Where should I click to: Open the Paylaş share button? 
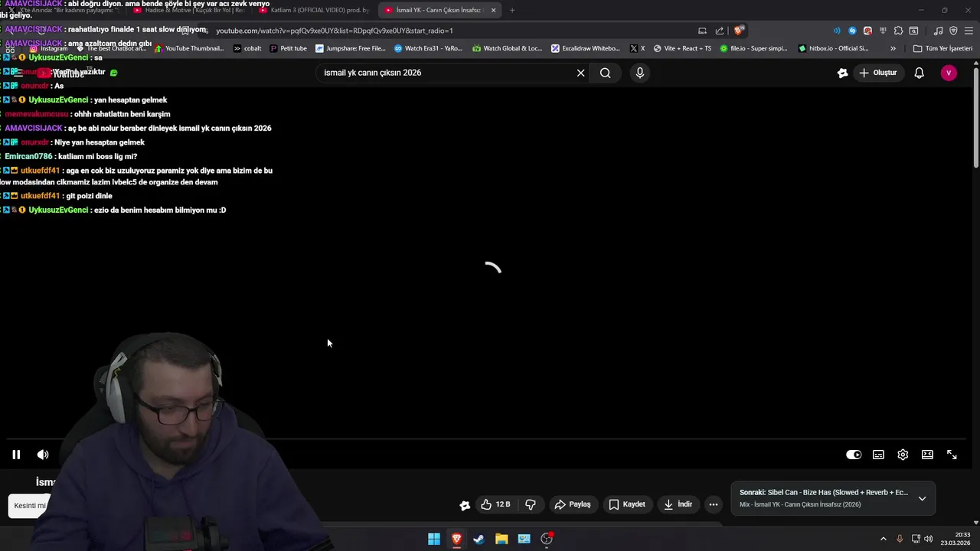573,504
